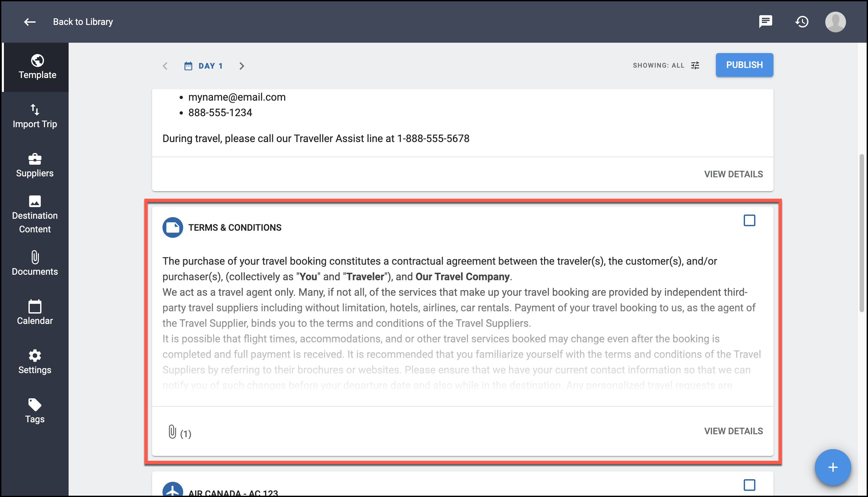
Task: Click the vertical page scrollbar
Action: point(861,233)
